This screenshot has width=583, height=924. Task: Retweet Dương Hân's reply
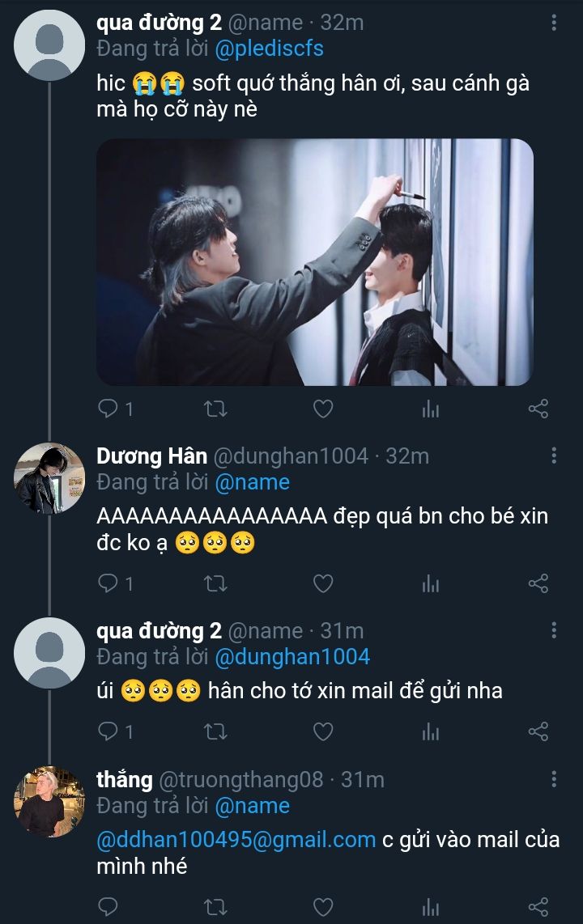click(215, 583)
